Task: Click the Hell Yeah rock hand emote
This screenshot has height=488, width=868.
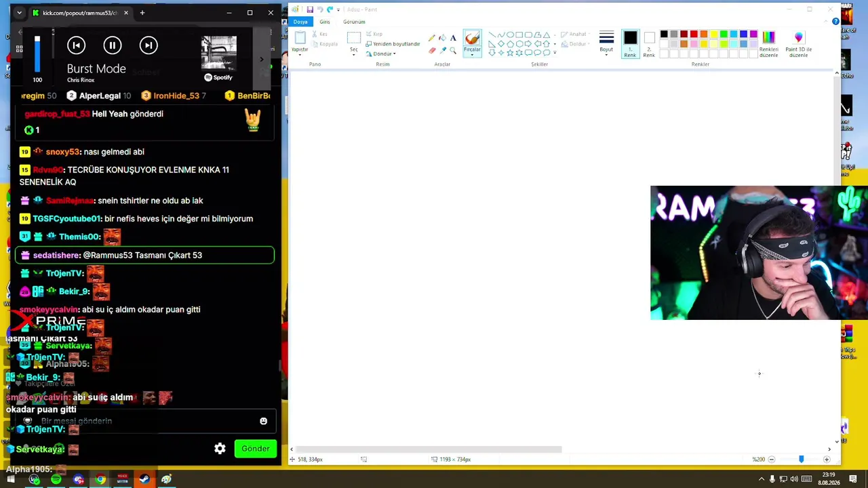Action: 253,120
